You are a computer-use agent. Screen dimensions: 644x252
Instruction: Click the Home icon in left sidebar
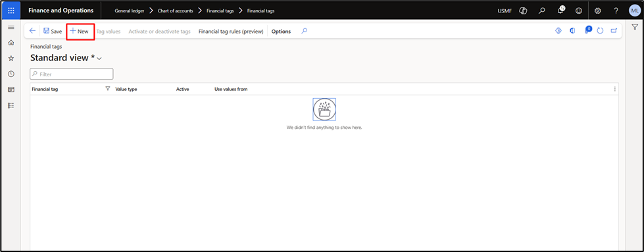coord(11,43)
